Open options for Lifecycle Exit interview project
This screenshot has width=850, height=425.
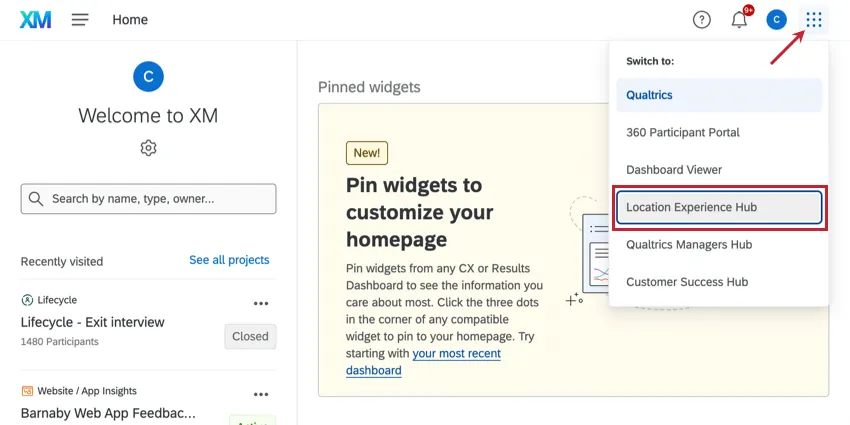[x=261, y=304]
